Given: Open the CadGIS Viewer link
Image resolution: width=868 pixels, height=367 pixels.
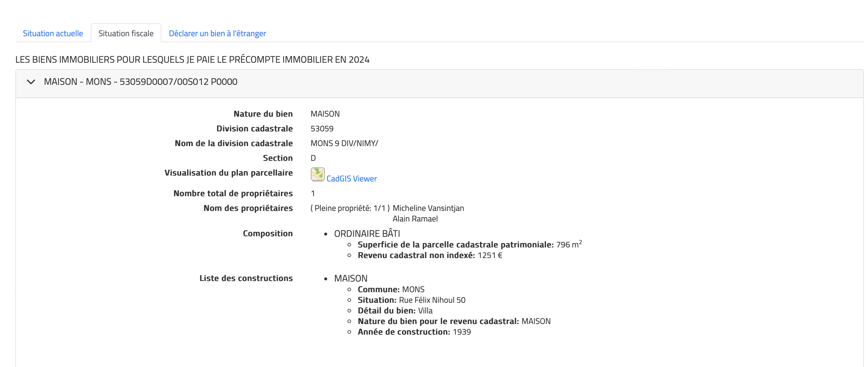Looking at the screenshot, I should pyautogui.click(x=351, y=179).
